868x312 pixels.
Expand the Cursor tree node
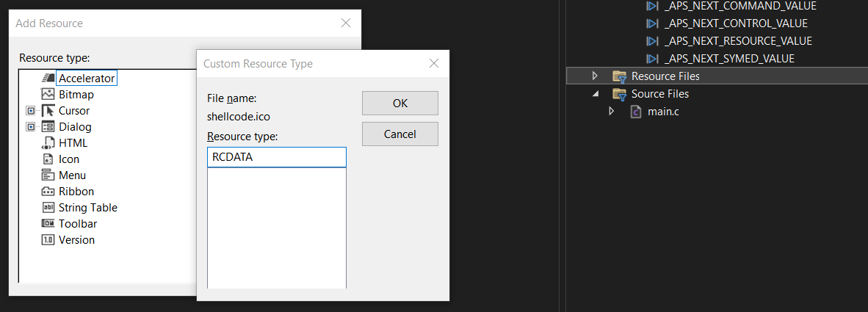click(30, 111)
